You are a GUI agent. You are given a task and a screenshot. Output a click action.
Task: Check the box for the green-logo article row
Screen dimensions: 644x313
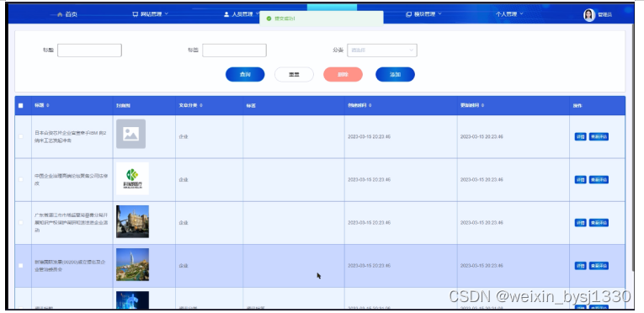click(x=21, y=179)
